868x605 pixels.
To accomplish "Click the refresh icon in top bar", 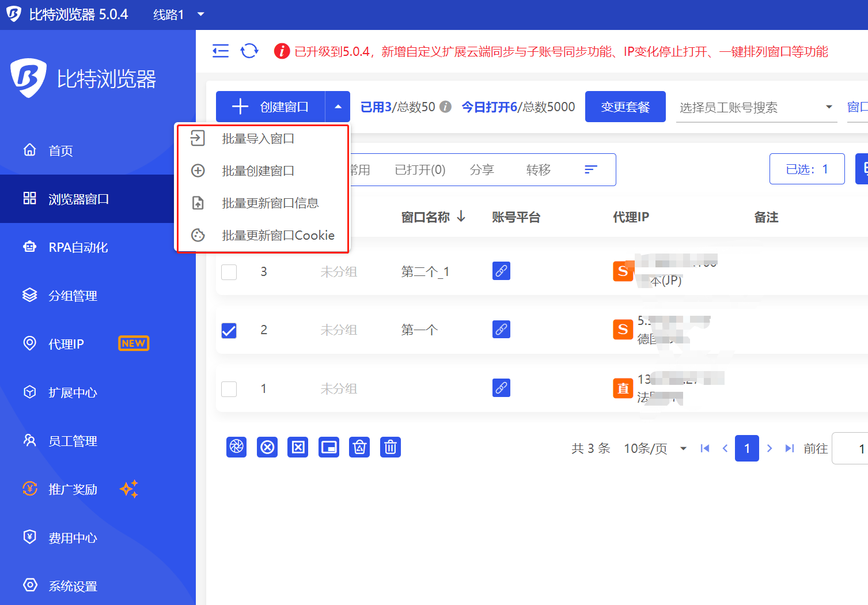I will [x=249, y=51].
